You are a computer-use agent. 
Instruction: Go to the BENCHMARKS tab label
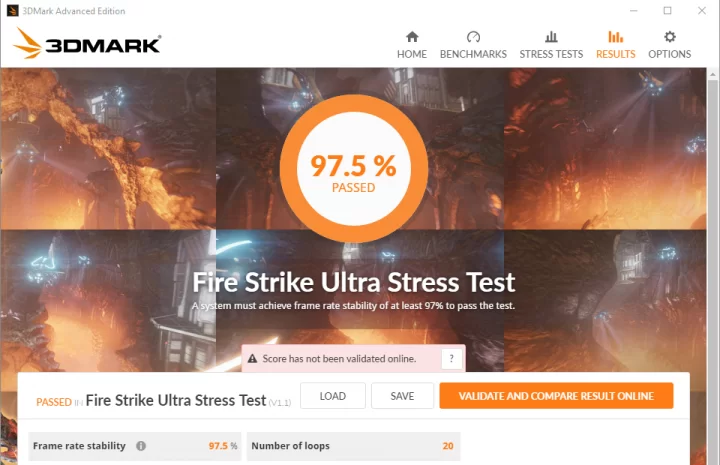click(x=473, y=54)
